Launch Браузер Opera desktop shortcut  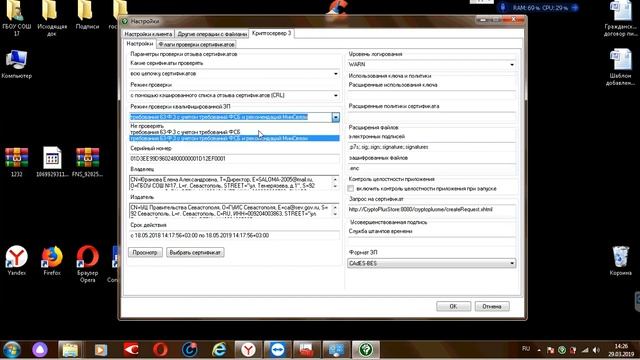coord(87,263)
